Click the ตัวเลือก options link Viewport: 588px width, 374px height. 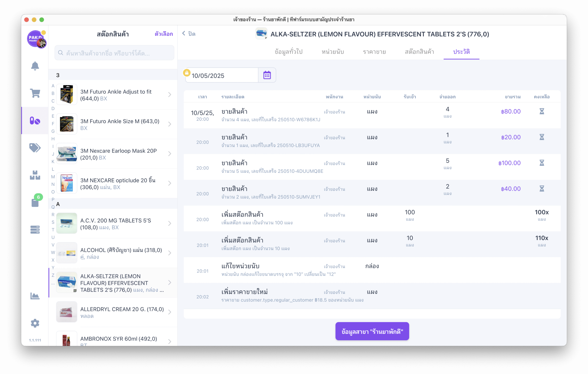164,34
